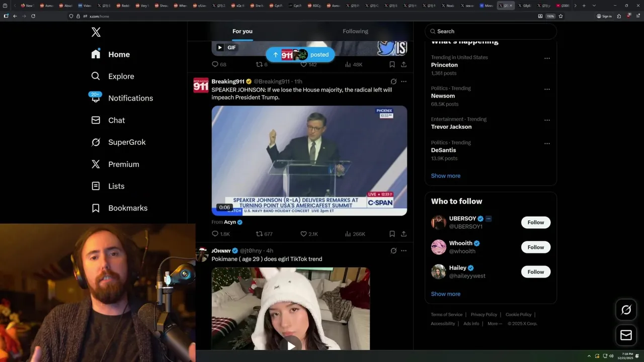Open Privacy Policy link
Viewport: 644px width, 362px height.
point(484,315)
